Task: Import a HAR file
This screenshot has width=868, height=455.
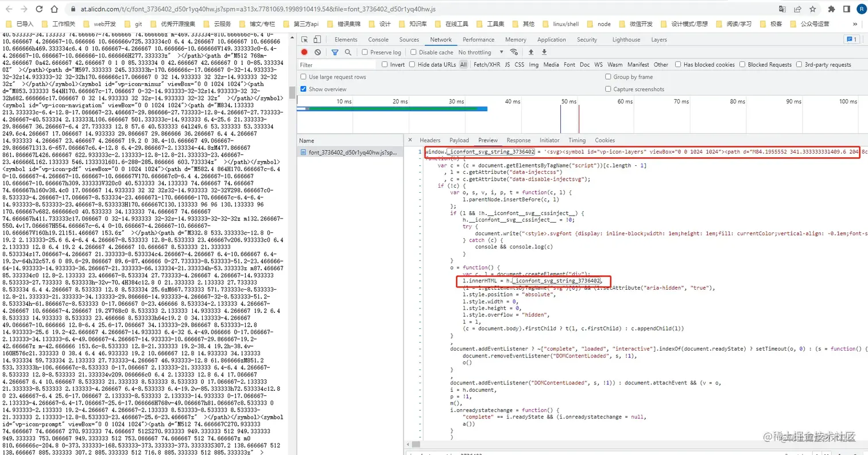Action: (531, 52)
